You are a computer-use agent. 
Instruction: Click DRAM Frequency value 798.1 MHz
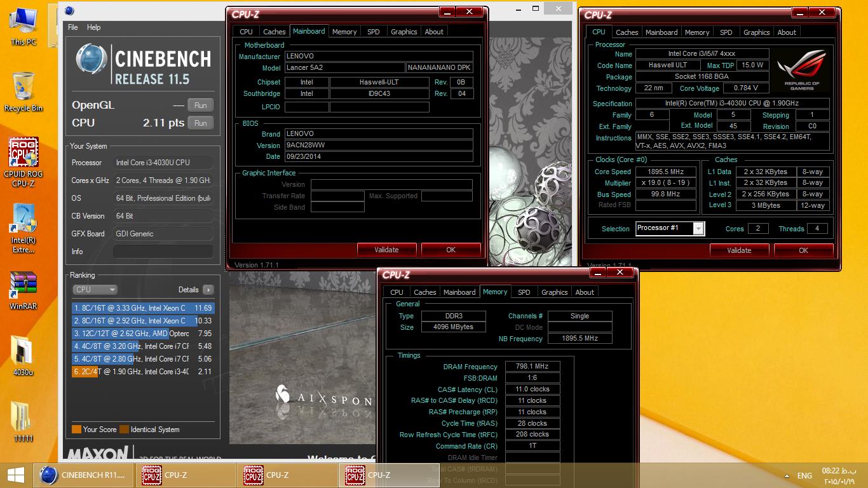(x=532, y=366)
